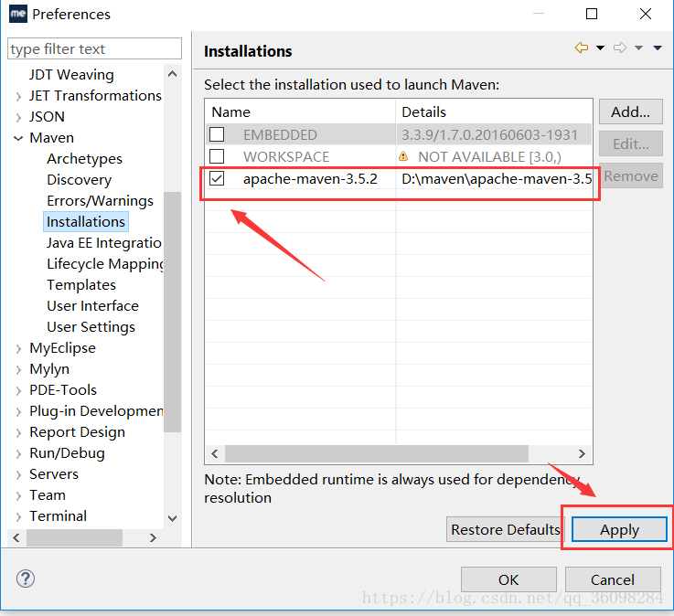Open Java EE Integration page
The image size is (674, 616).
(104, 243)
